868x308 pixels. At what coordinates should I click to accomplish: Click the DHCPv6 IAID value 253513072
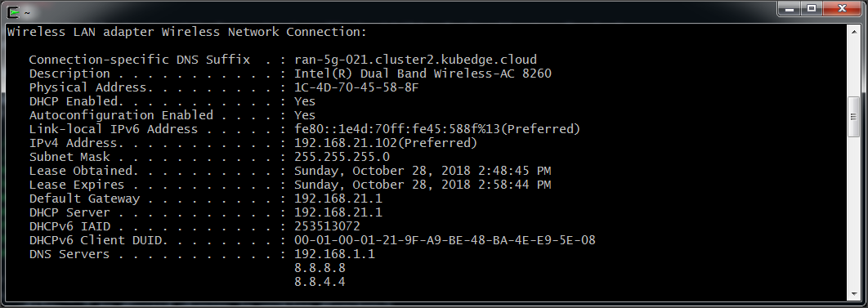point(327,227)
